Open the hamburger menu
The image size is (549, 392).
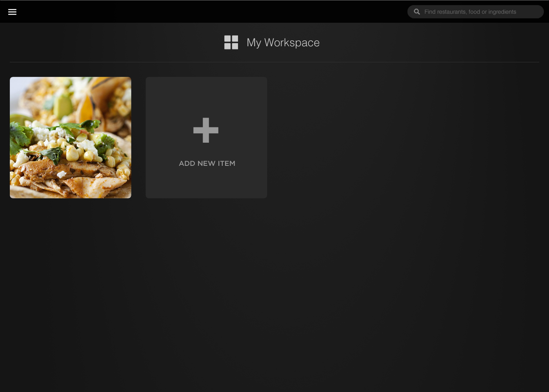tap(12, 12)
